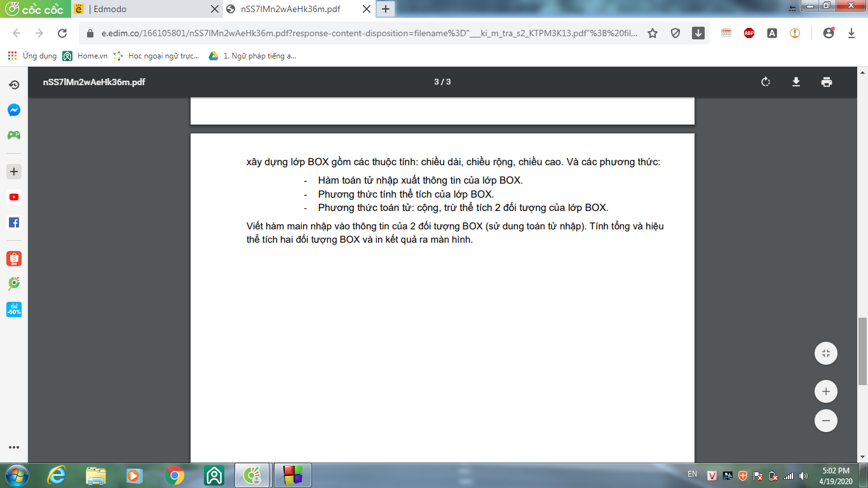Open Messenger in the sidebar
Screen dimensions: 868x488
coord(14,110)
